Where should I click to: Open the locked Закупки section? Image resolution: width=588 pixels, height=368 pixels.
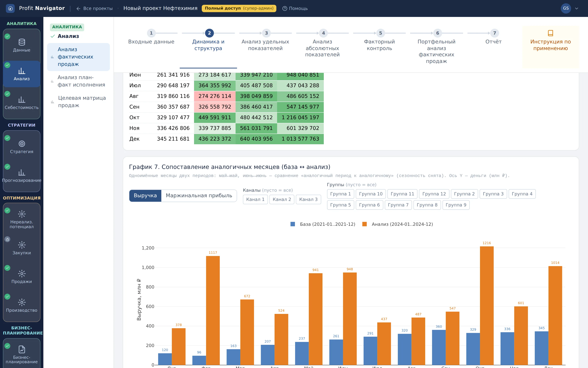tap(22, 248)
